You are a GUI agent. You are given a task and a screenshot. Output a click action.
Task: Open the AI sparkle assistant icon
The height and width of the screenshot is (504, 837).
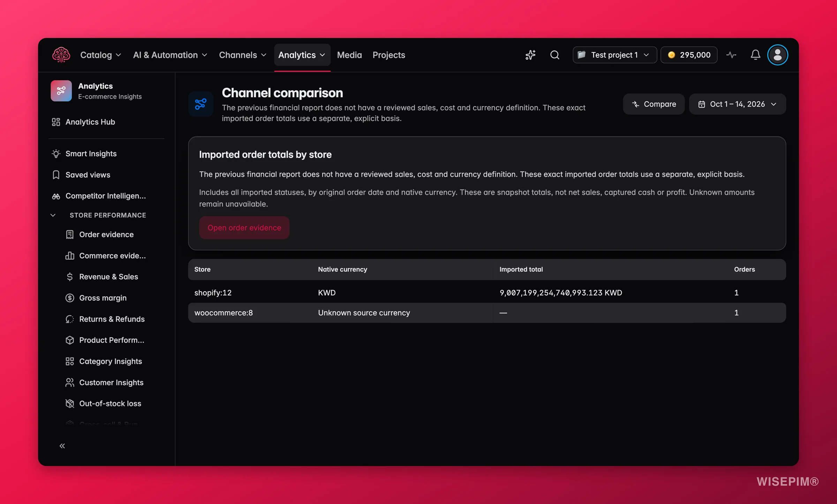(530, 55)
